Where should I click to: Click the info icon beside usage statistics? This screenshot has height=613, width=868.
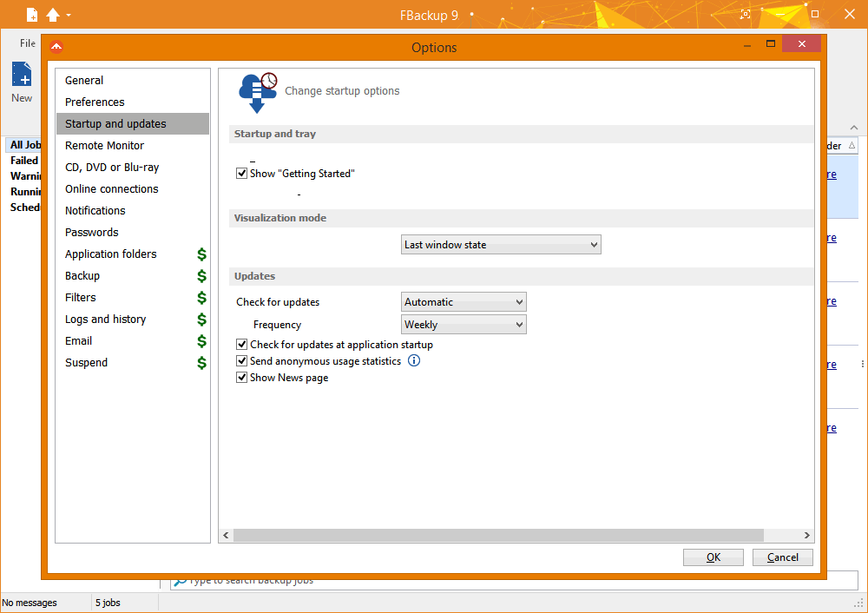point(414,361)
